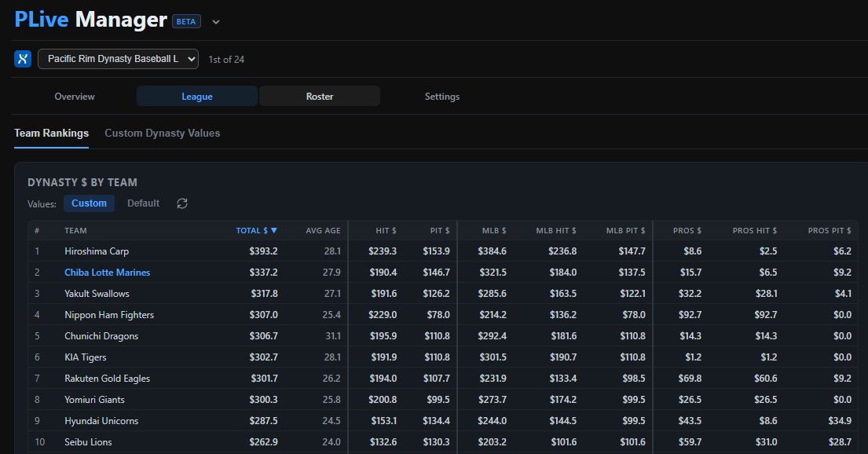Sort by the HIT $ column header
Viewport: 868px width, 454px height.
(386, 230)
